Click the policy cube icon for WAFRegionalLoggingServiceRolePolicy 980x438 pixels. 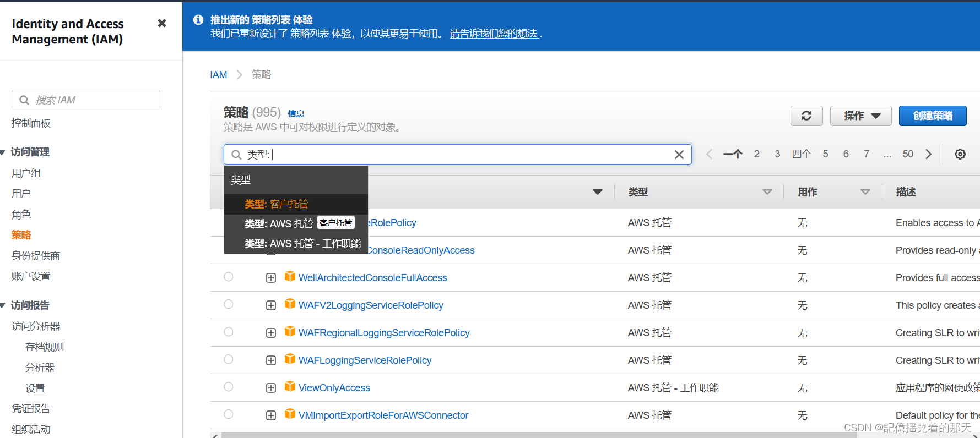tap(290, 331)
